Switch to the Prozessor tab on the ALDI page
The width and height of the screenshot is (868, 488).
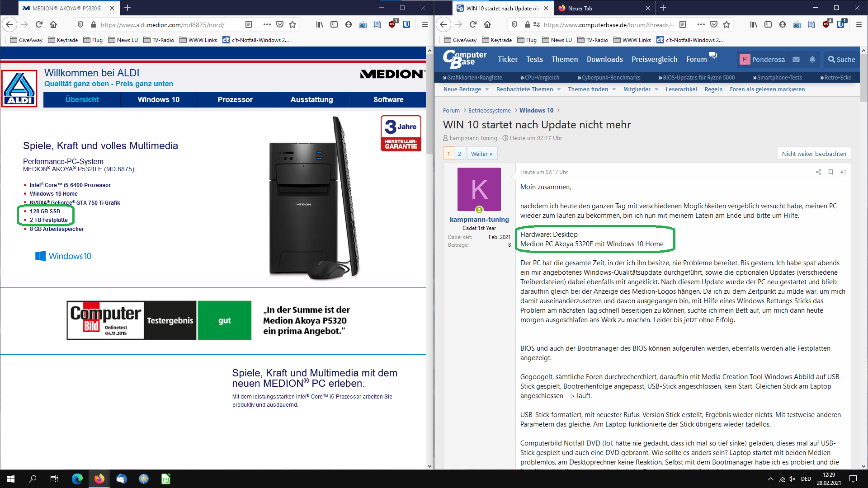tap(235, 99)
